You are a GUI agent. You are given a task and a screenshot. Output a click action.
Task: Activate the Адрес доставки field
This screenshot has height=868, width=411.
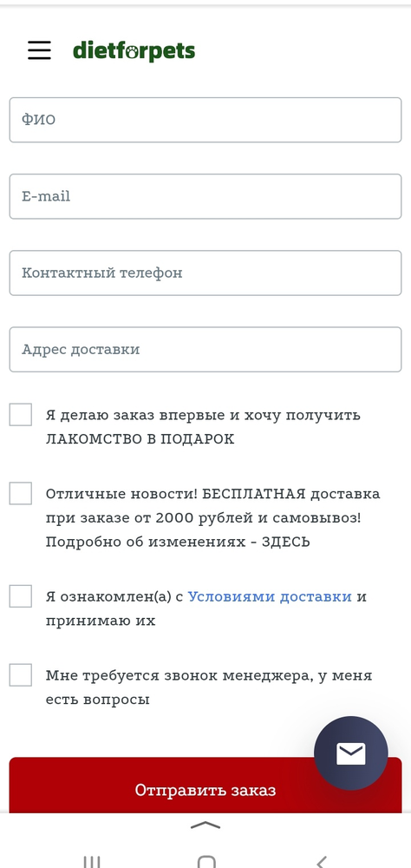pos(205,349)
